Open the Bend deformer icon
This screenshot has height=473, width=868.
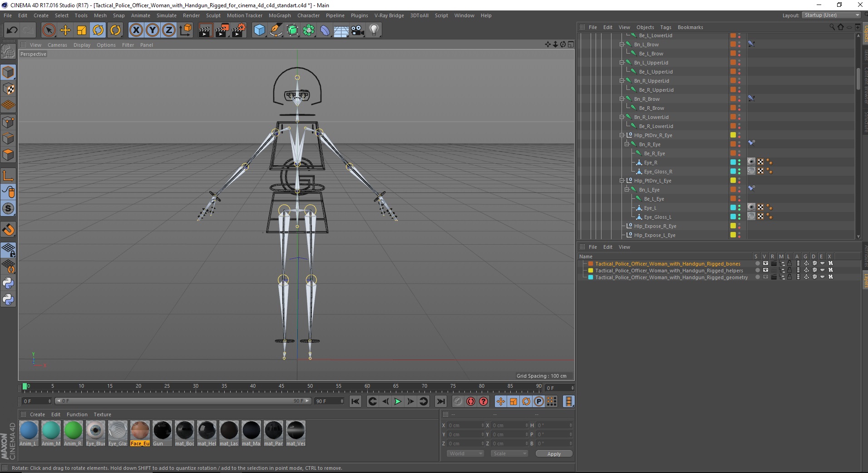pyautogui.click(x=325, y=30)
